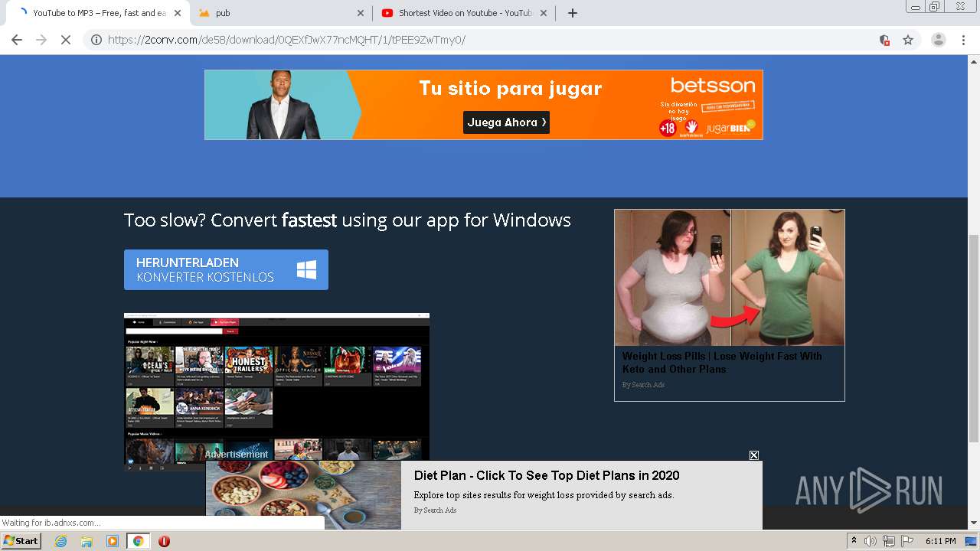Viewport: 980px width, 551px height.
Task: Click the diet food image in bottom ad
Action: (303, 495)
